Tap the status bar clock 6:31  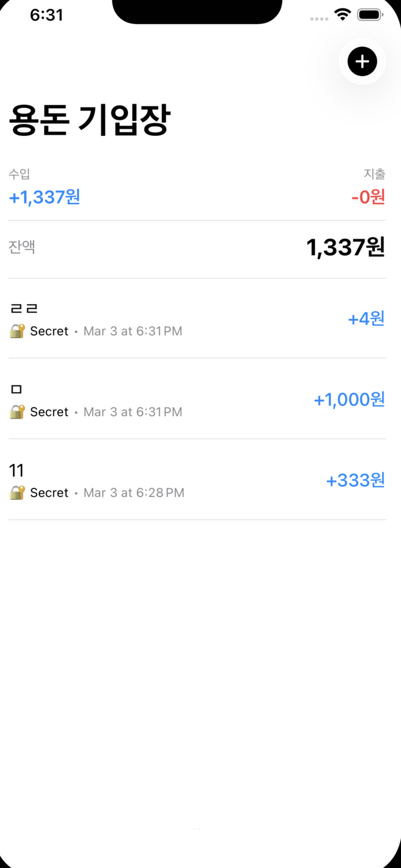[47, 15]
